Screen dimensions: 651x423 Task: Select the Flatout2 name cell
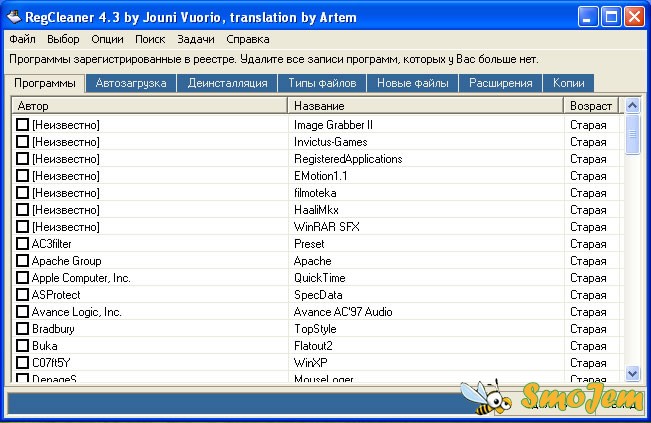point(313,346)
